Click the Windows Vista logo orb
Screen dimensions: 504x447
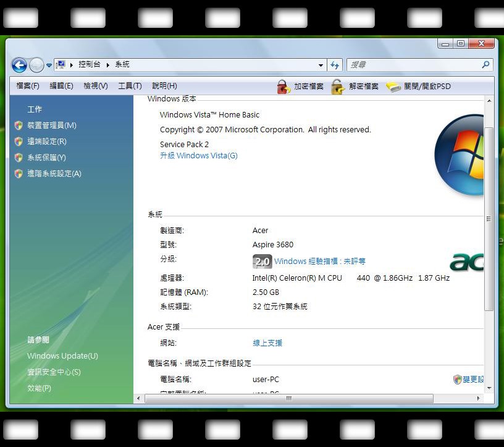(x=459, y=155)
